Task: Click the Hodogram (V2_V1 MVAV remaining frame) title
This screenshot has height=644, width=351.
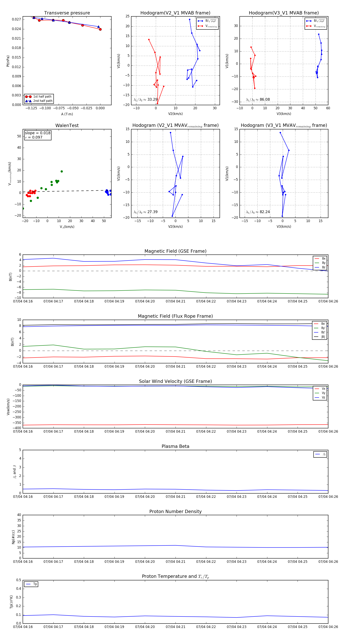Action: pyautogui.click(x=175, y=125)
